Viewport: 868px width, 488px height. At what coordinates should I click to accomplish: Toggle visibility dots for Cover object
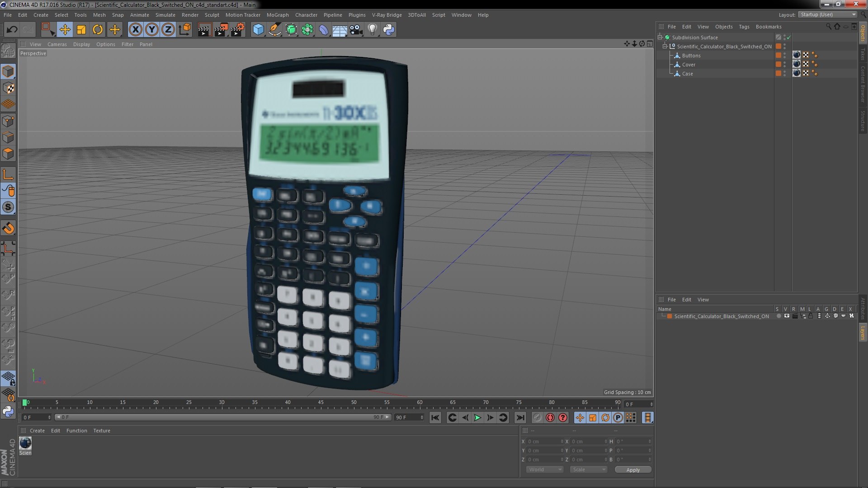point(784,65)
